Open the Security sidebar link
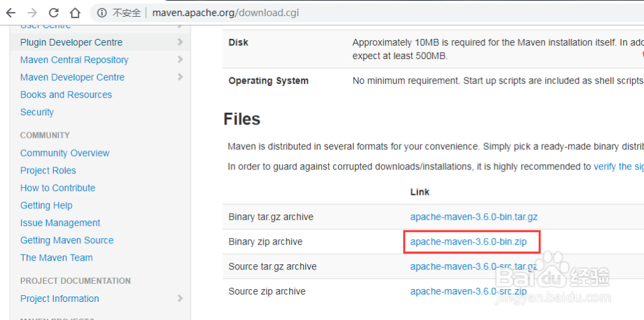This screenshot has height=320, width=644. pyautogui.click(x=37, y=112)
